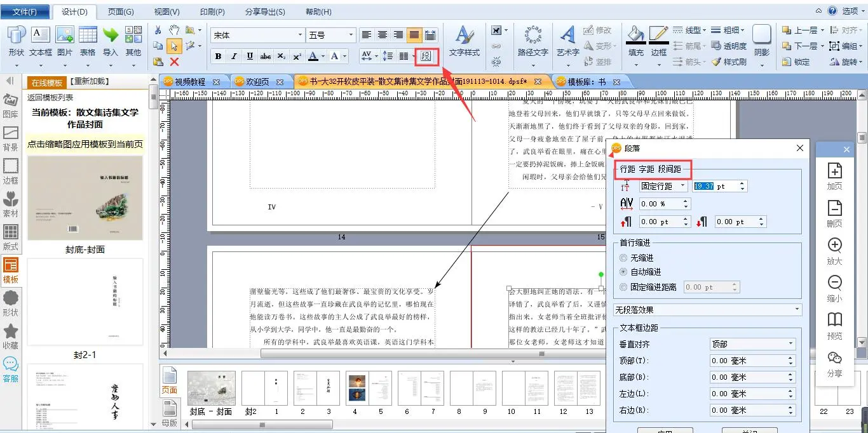The height and width of the screenshot is (433, 868).
Task: Click the Preview (预览) book icon
Action: coord(834,326)
